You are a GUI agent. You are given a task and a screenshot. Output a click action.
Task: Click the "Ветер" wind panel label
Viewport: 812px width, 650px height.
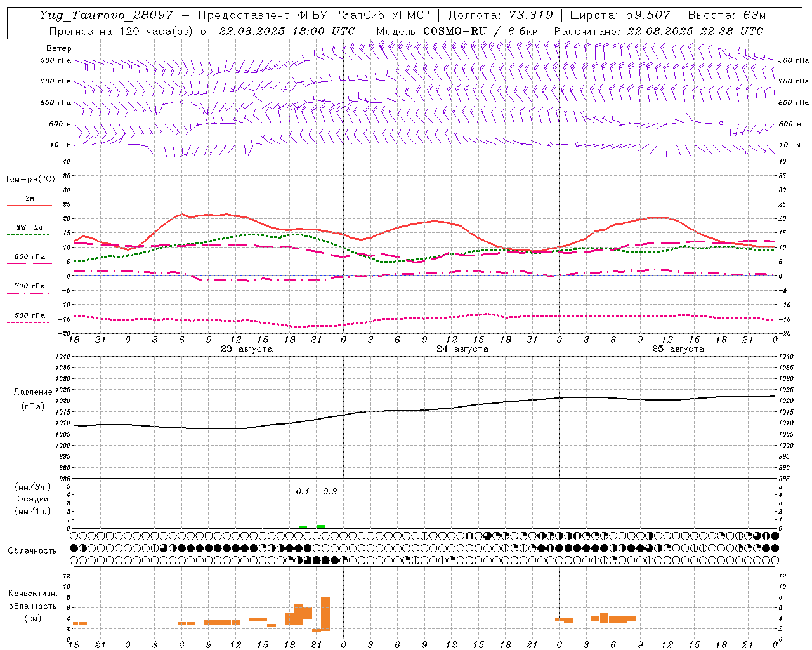59,48
